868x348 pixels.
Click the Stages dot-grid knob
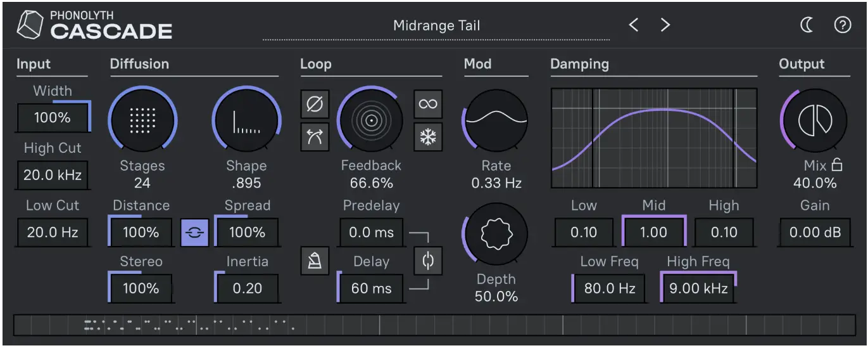pyautogui.click(x=142, y=119)
